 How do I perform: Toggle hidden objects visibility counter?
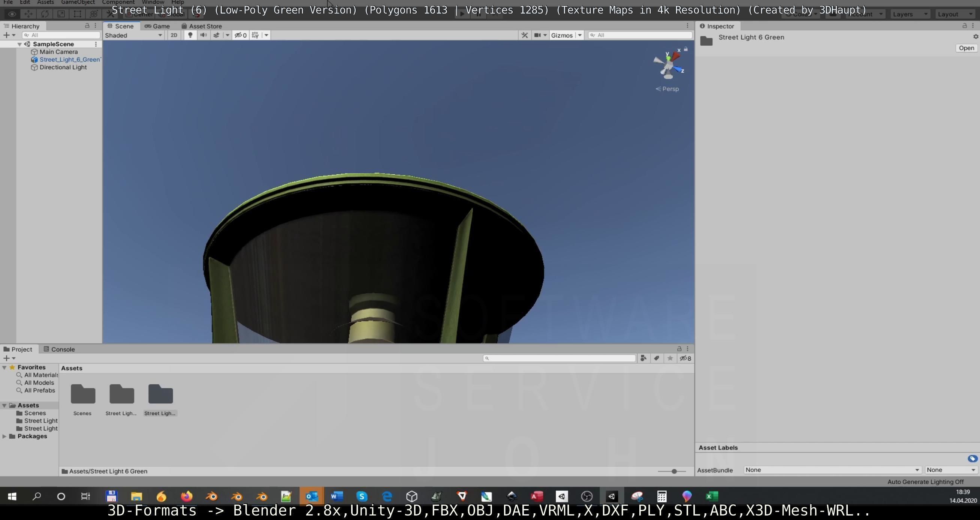coord(241,35)
